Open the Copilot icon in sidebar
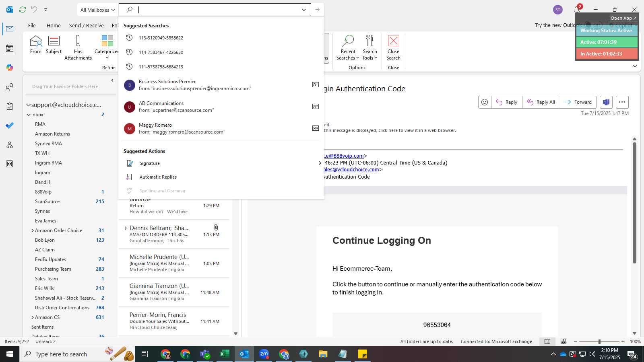The height and width of the screenshot is (362, 644). [10, 68]
